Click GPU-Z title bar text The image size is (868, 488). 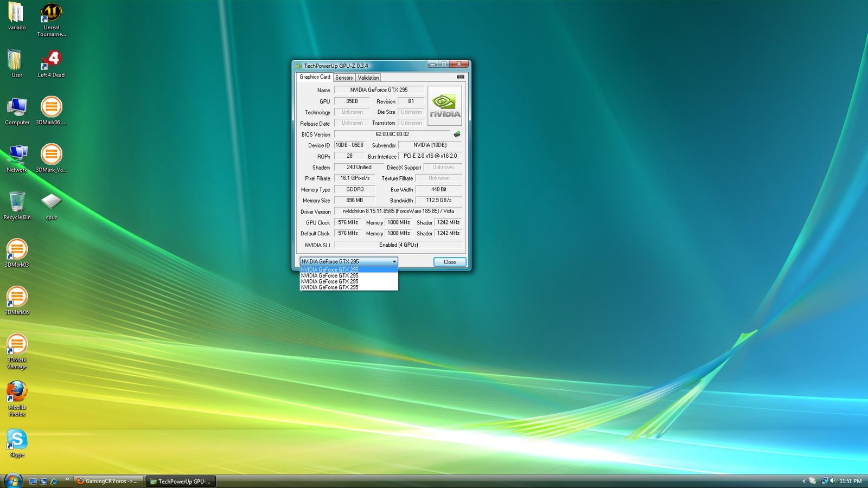(x=336, y=66)
